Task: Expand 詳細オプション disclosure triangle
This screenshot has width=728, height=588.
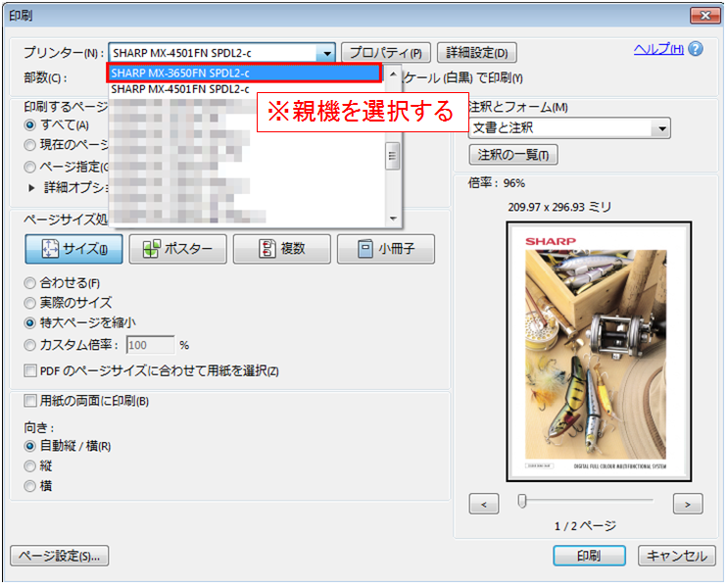Action: (x=31, y=187)
